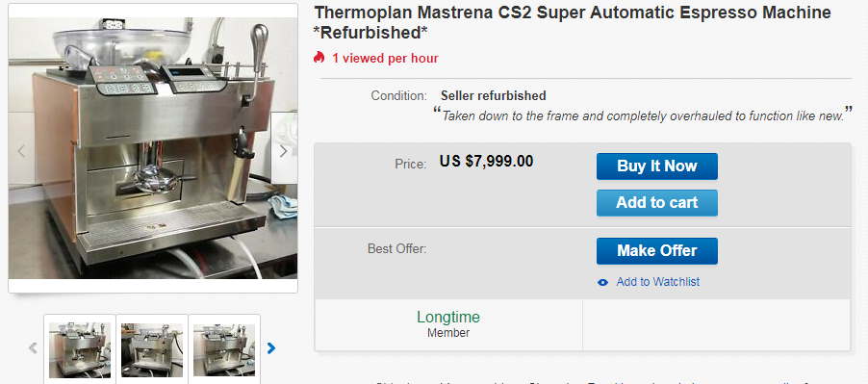Click the red flame icon beside views

(x=319, y=57)
